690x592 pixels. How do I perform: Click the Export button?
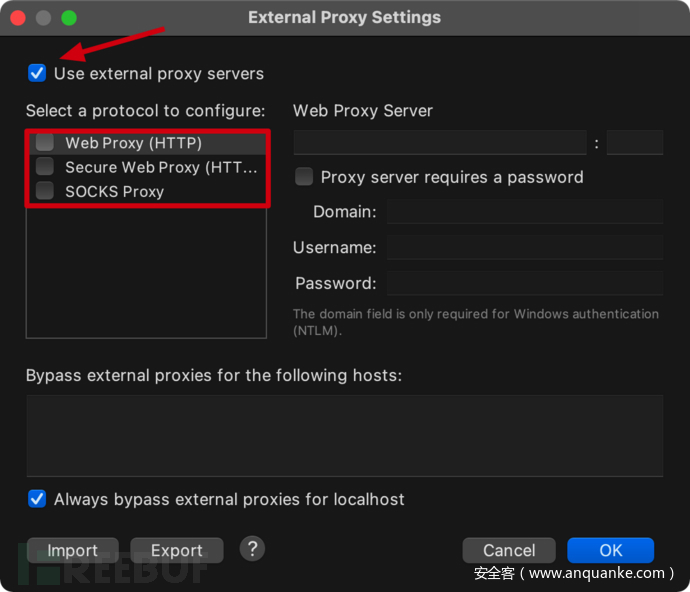click(176, 550)
